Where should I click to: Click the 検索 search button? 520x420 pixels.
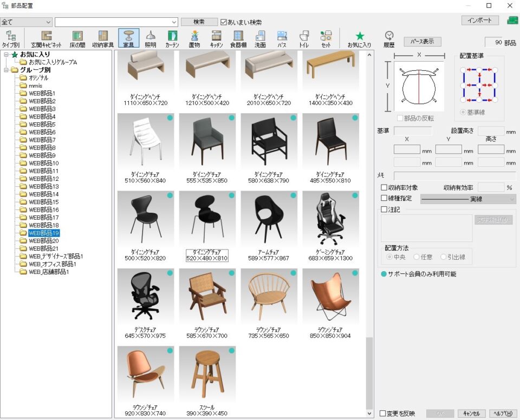[x=199, y=22]
